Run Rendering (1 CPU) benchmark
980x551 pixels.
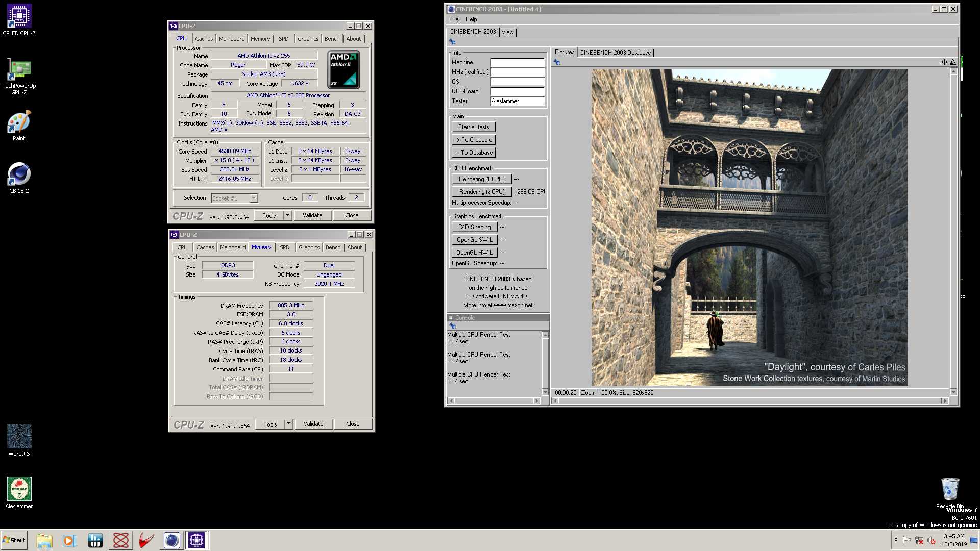[x=481, y=179]
